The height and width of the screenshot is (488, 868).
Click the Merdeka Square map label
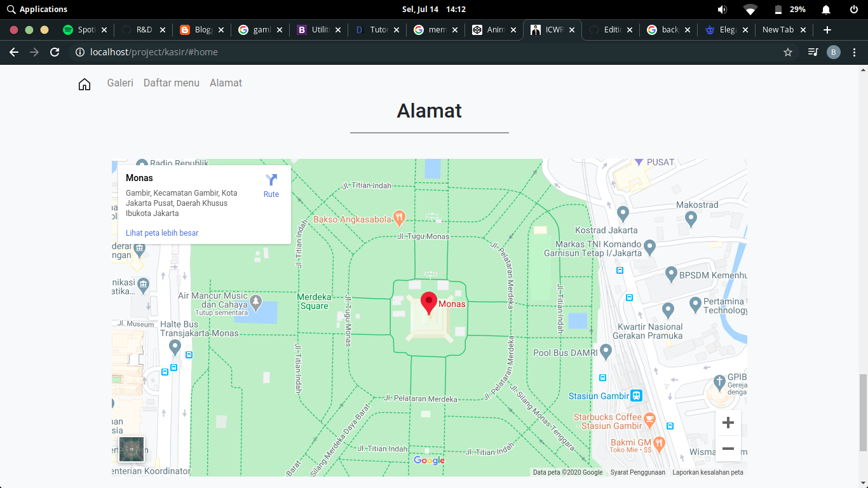click(315, 301)
